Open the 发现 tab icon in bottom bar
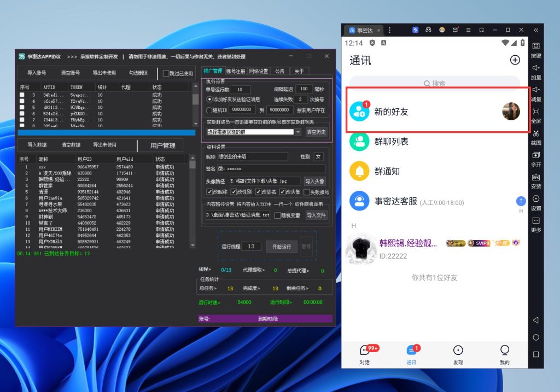This screenshot has height=392, width=560. pyautogui.click(x=458, y=350)
